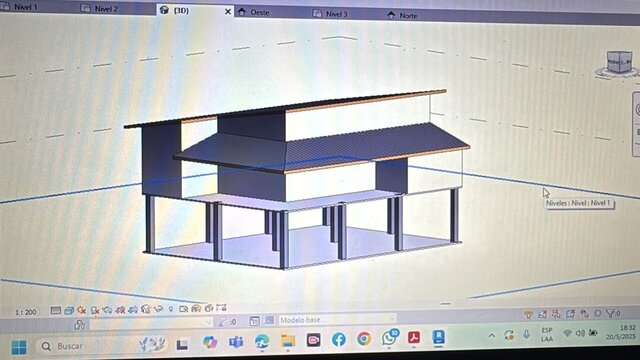Image resolution: width=640 pixels, height=360 pixels.
Task: Open Task View on the taskbar
Action: (182, 344)
